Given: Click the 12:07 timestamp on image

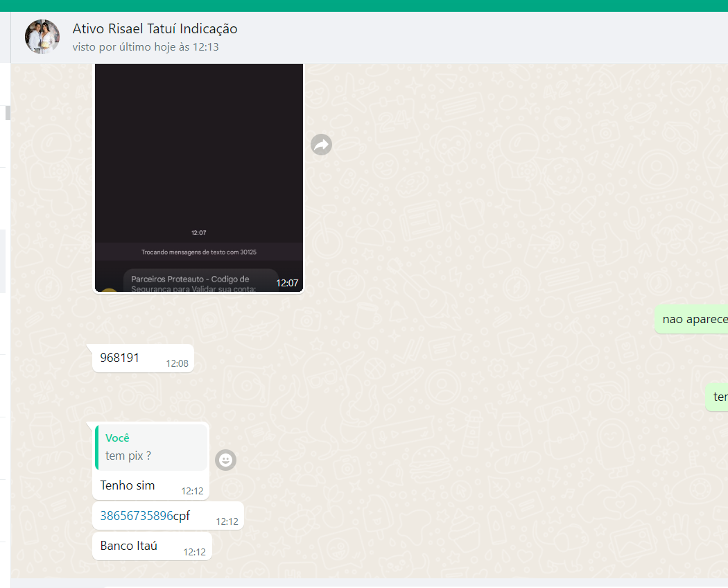Looking at the screenshot, I should 287,283.
